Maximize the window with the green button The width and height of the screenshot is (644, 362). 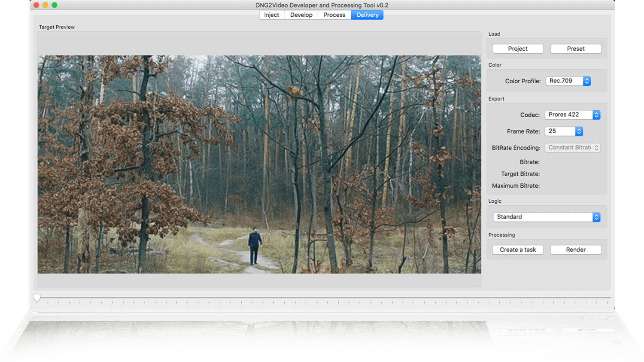pos(55,5)
